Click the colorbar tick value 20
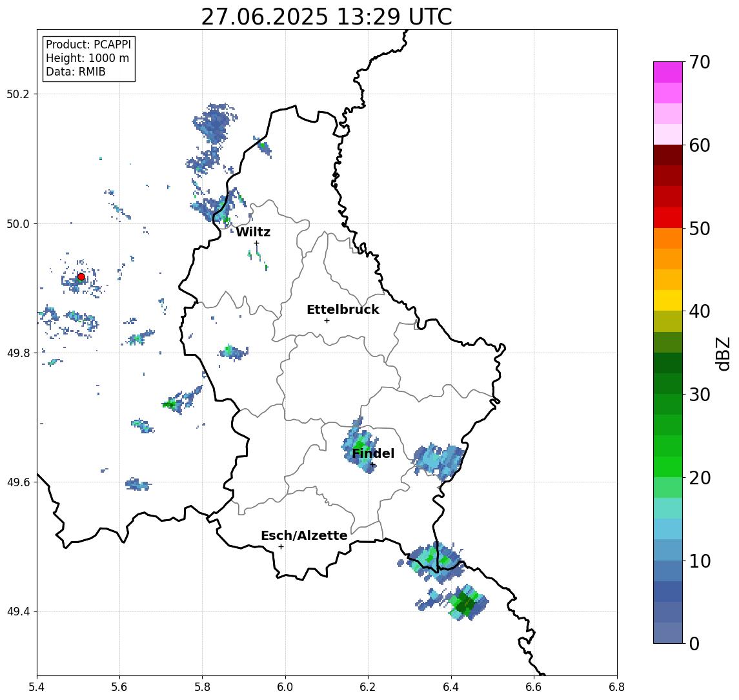This screenshot has width=739, height=700. [x=700, y=477]
